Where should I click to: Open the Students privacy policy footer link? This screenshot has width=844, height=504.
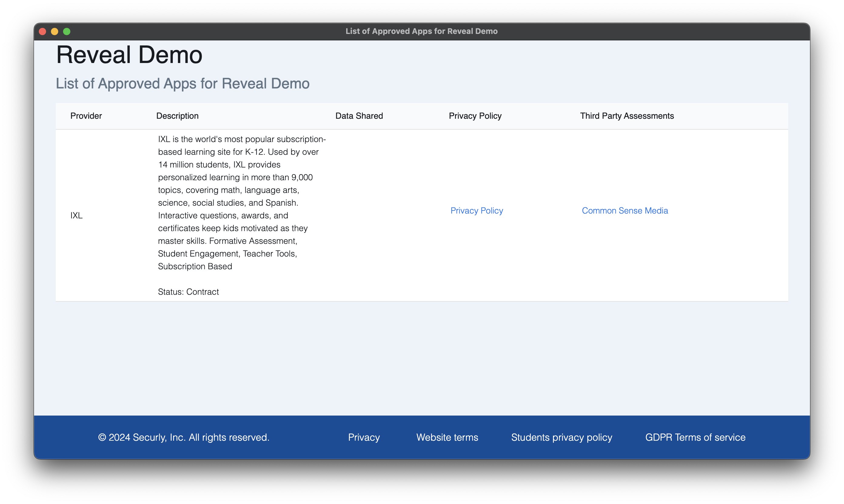tap(561, 437)
